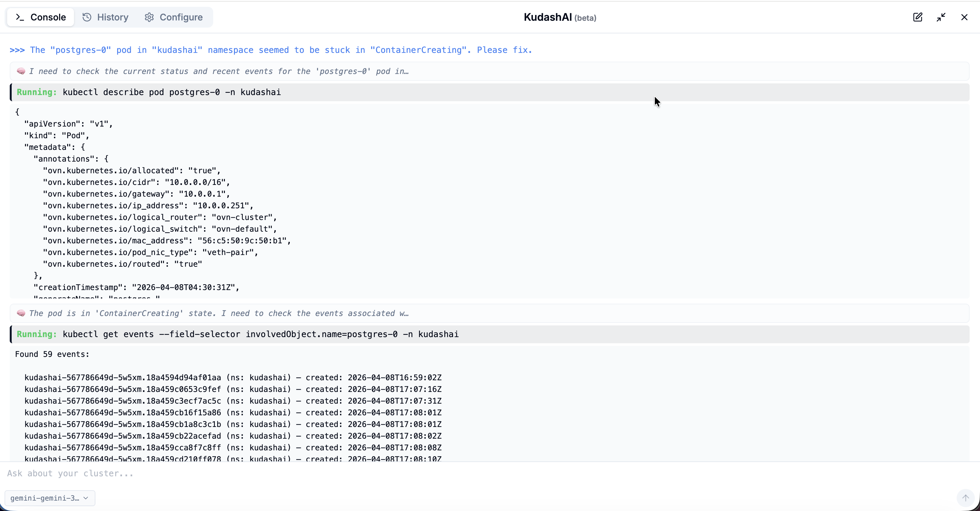The image size is (980, 511).
Task: Click the user prompt about postgres-0 pod
Action: 271,50
